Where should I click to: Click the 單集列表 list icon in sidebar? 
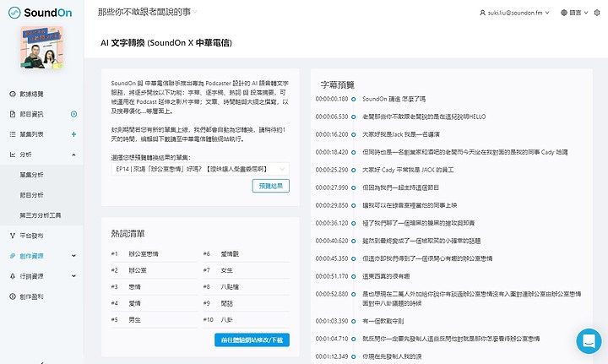click(13, 134)
